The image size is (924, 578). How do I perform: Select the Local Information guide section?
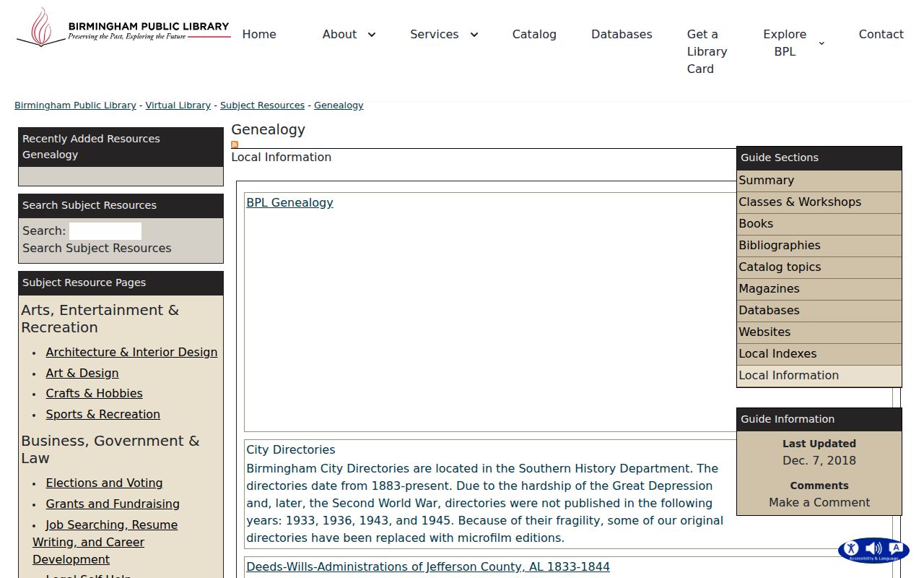coord(819,376)
